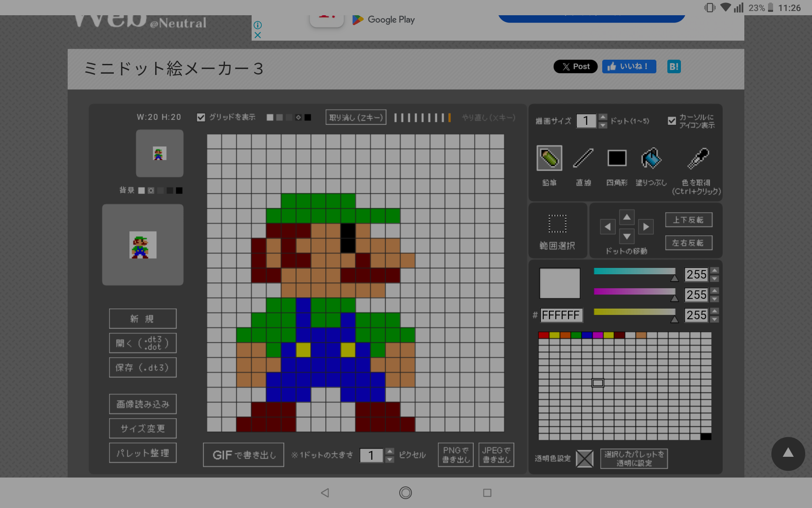Move dots up with arrow button
This screenshot has height=508, width=812.
coord(627,217)
